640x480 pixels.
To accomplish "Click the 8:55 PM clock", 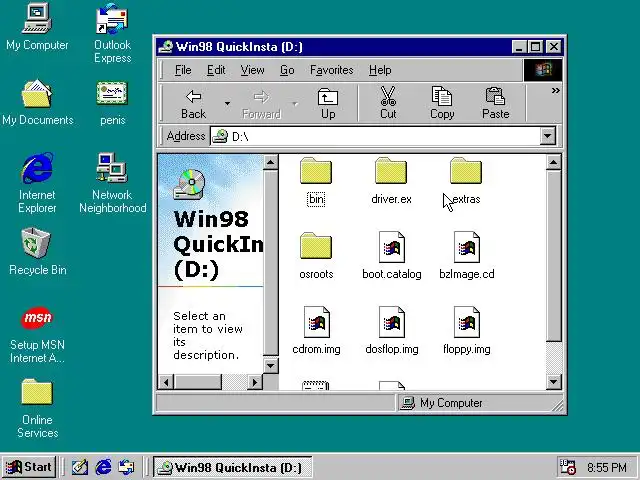I will click(607, 467).
